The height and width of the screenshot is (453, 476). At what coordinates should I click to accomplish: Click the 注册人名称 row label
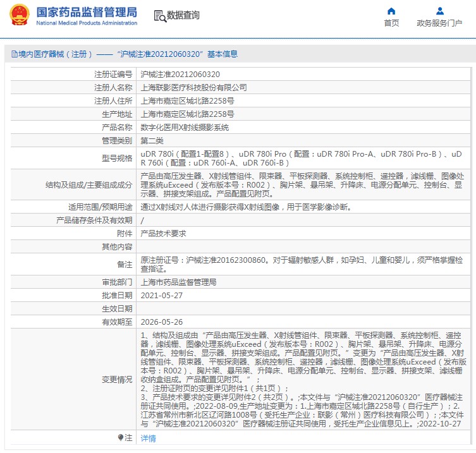(x=113, y=88)
